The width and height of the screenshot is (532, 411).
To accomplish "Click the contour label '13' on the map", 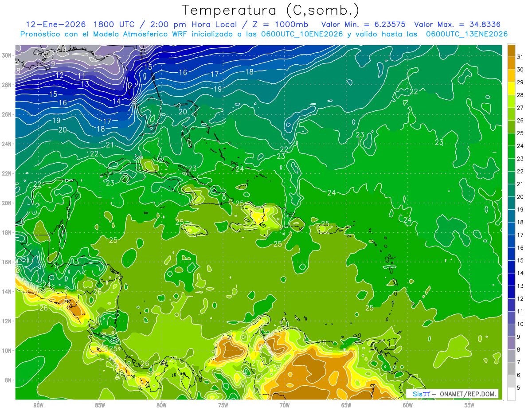I will [85, 84].
